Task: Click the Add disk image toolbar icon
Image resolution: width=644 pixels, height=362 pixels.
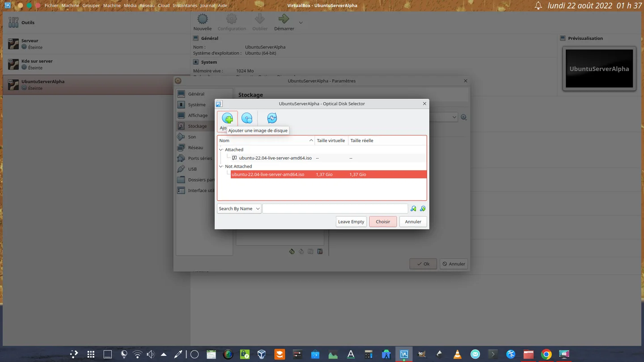Action: (x=228, y=118)
